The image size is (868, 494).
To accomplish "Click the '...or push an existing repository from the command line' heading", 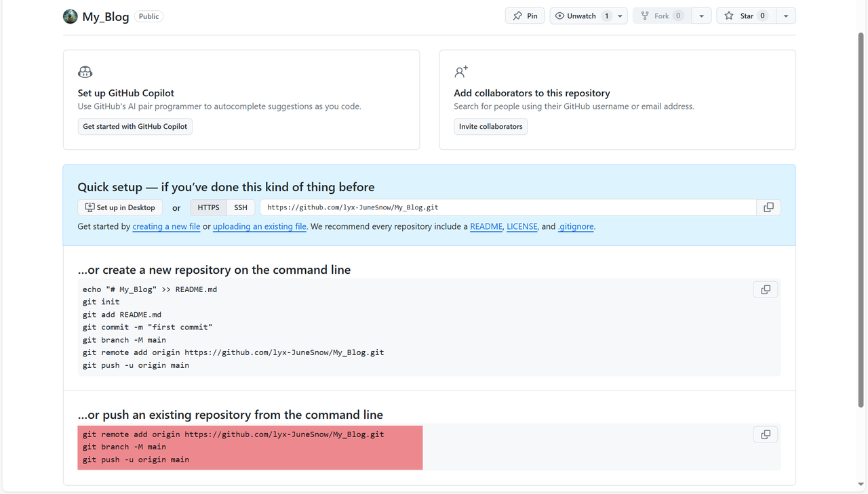I will pos(231,415).
